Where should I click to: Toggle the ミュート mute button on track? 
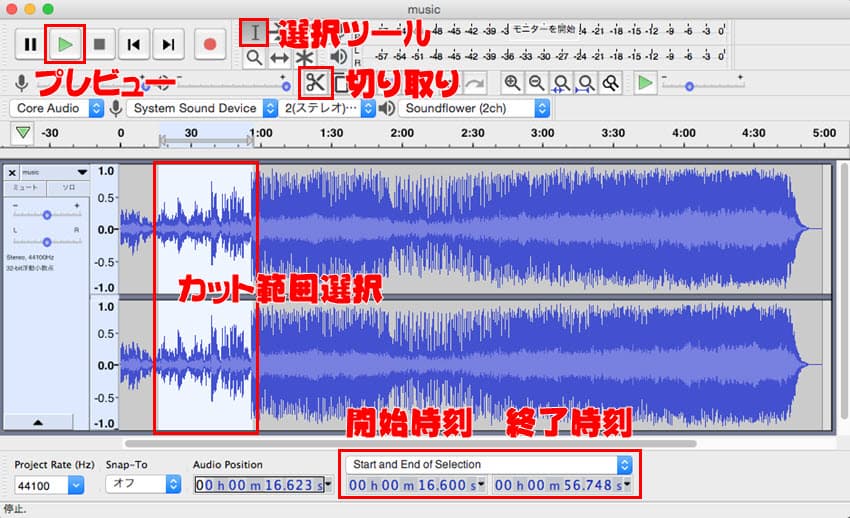[25, 187]
